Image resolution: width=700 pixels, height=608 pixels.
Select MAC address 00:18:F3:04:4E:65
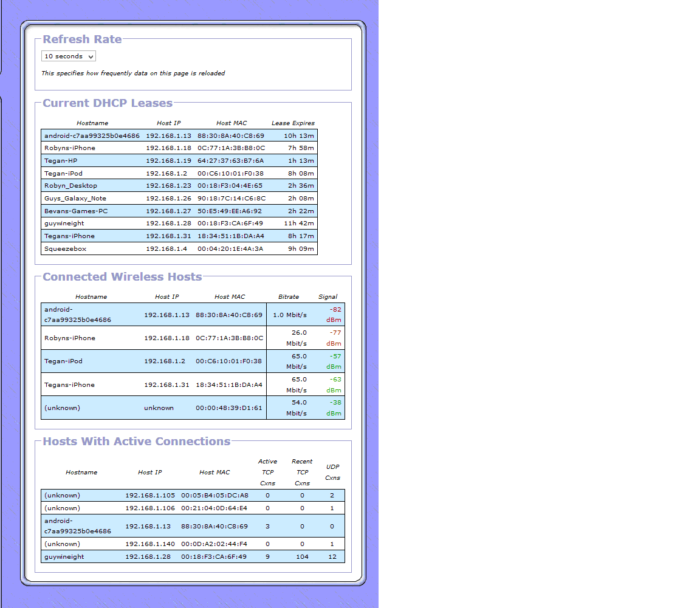[230, 186]
